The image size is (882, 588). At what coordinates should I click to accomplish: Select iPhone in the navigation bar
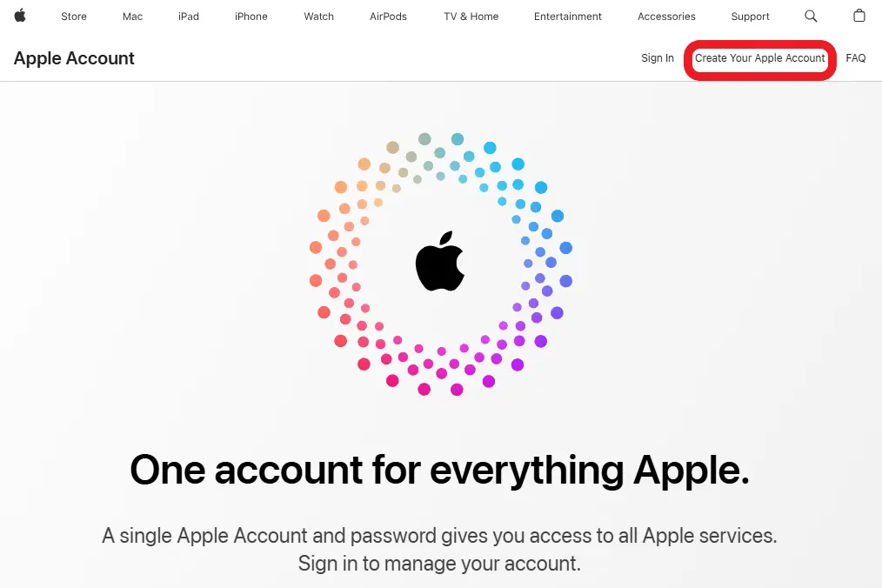tap(251, 17)
